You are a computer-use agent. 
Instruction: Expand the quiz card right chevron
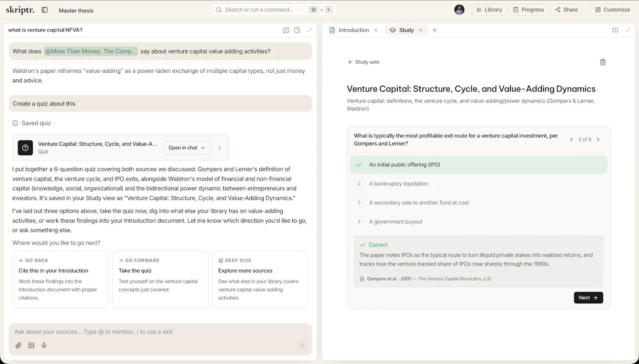point(220,148)
